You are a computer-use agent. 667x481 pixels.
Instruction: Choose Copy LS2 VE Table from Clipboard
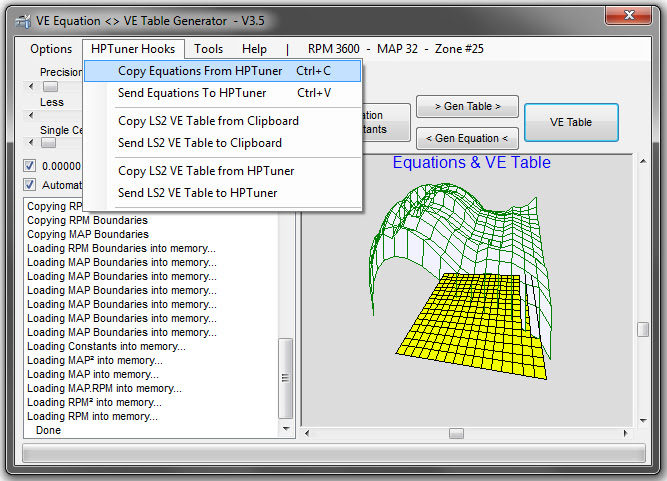pyautogui.click(x=222, y=121)
